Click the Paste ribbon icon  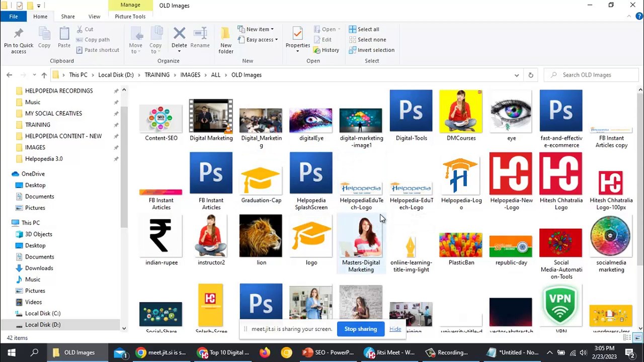click(64, 34)
